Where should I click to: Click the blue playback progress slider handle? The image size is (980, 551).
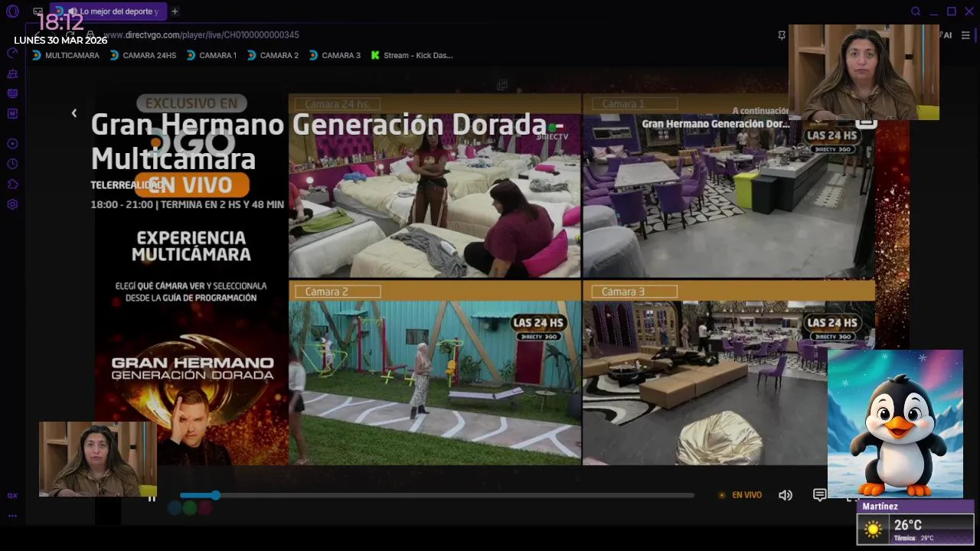(216, 495)
